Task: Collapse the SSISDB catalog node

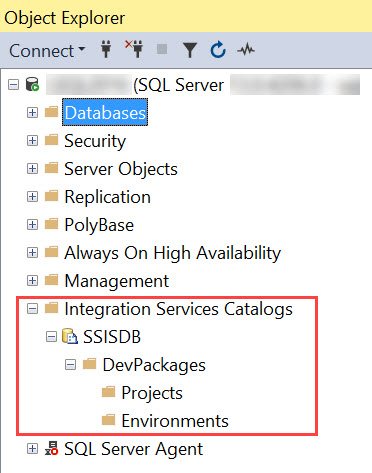Action: (x=51, y=337)
